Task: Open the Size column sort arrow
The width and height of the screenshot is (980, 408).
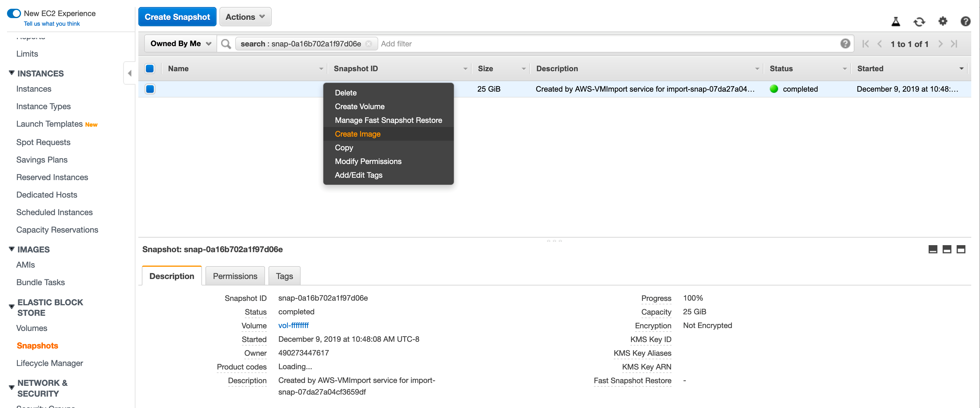Action: coord(524,69)
